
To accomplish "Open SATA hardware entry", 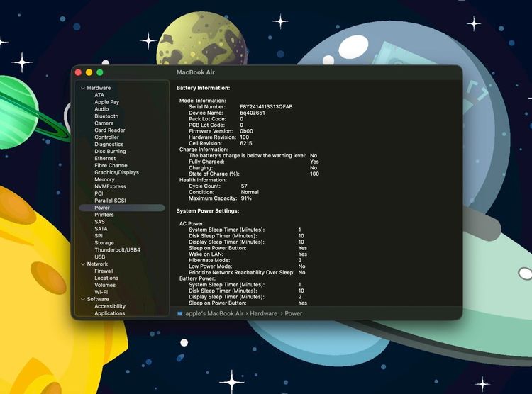I will click(x=101, y=229).
